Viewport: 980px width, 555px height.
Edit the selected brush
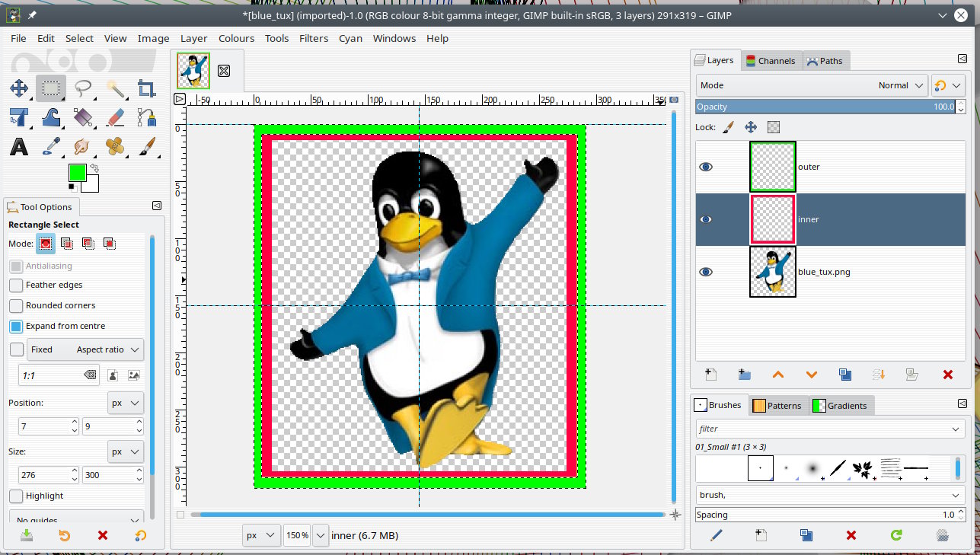click(x=716, y=535)
